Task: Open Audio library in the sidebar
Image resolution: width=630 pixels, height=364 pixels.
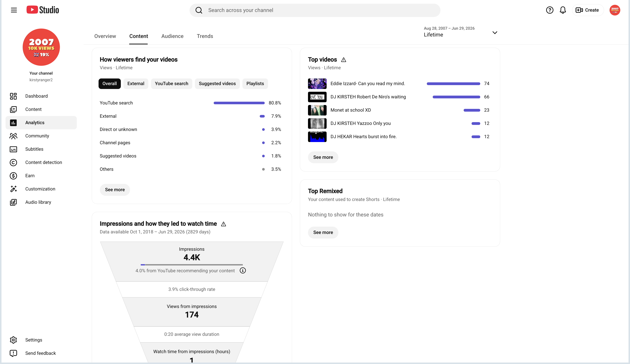Action: [41, 202]
